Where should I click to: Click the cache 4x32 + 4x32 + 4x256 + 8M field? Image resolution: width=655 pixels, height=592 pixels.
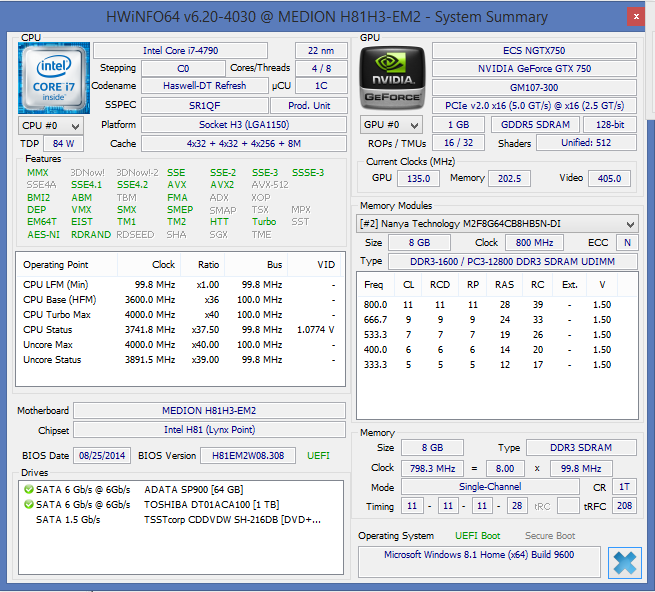tap(244, 144)
